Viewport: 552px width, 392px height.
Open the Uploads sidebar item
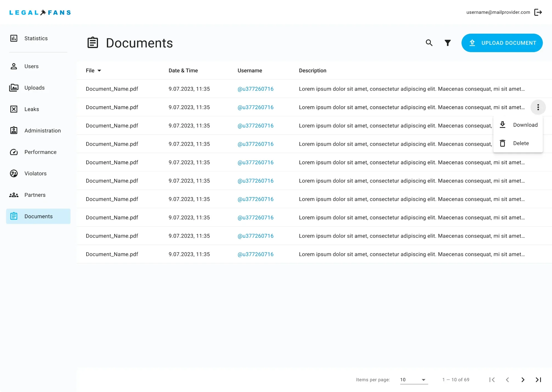pos(38,88)
